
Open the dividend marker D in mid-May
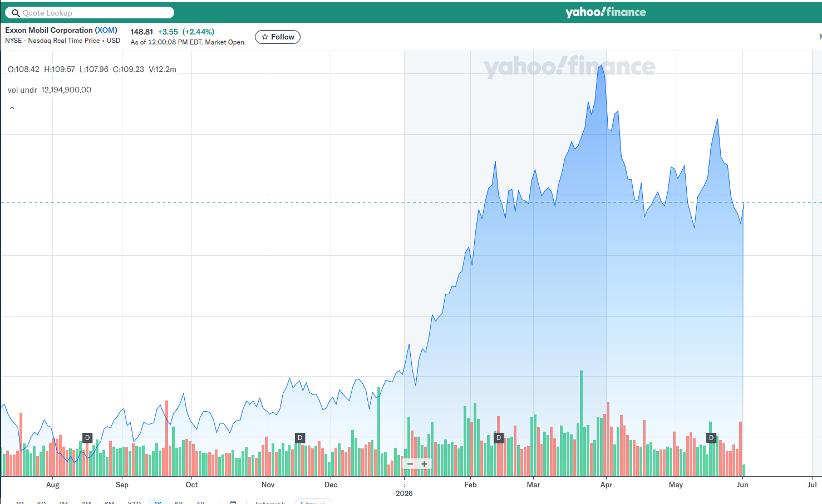click(711, 438)
